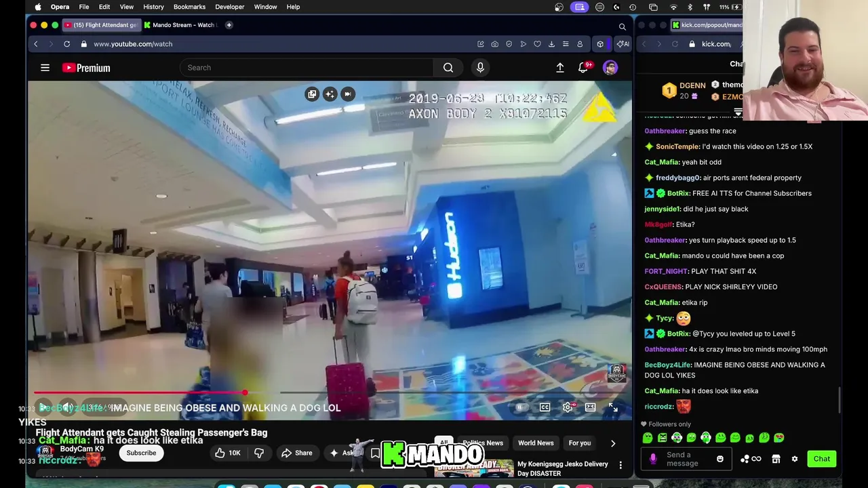Screen dimensions: 868x488
Task: Open Kick chat settings gear icon
Action: pos(795,459)
